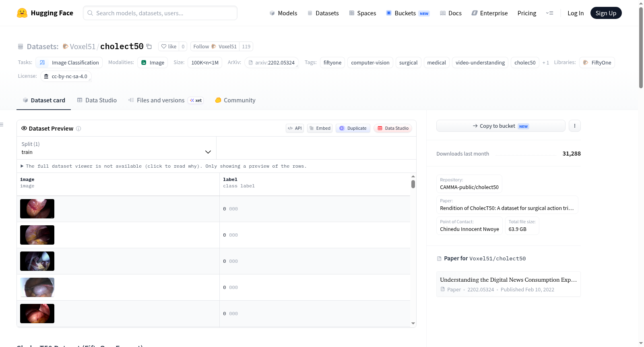Click the FiftyOne library tag
Screen dimensions: 644x347
[597, 62]
